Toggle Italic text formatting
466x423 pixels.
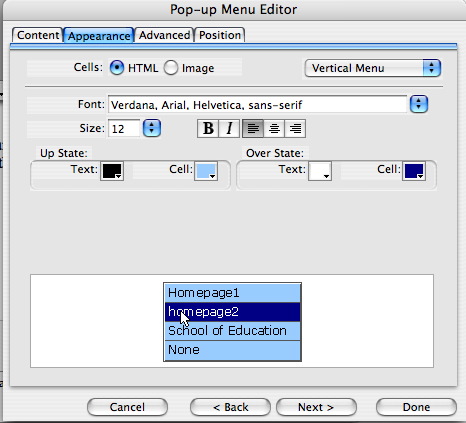tap(229, 128)
